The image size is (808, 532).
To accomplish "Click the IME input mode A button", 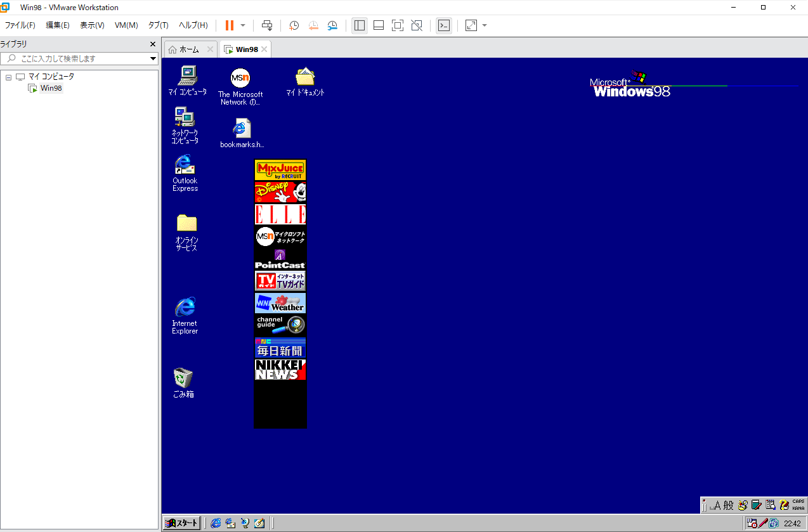I will (716, 505).
